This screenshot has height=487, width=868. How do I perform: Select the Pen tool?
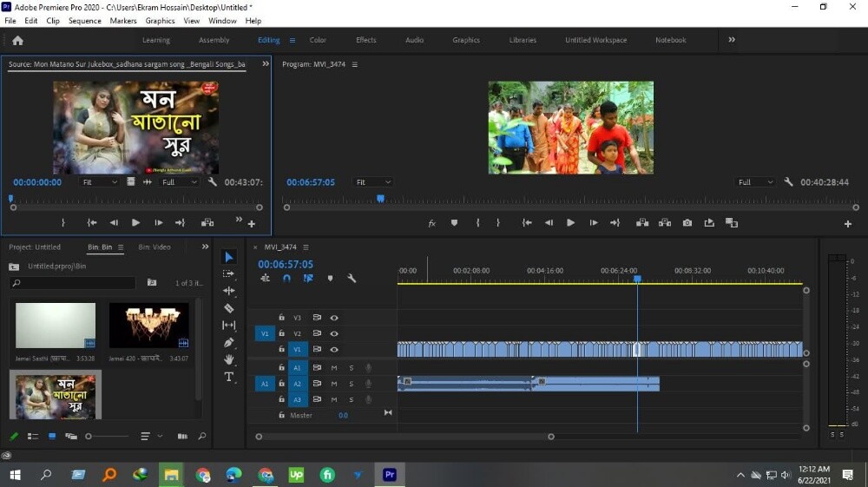(228, 343)
